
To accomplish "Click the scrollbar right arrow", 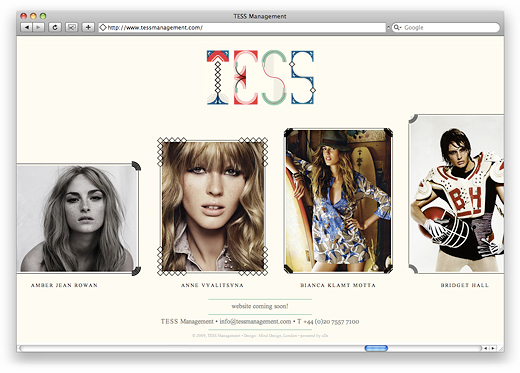I will pyautogui.click(x=493, y=348).
